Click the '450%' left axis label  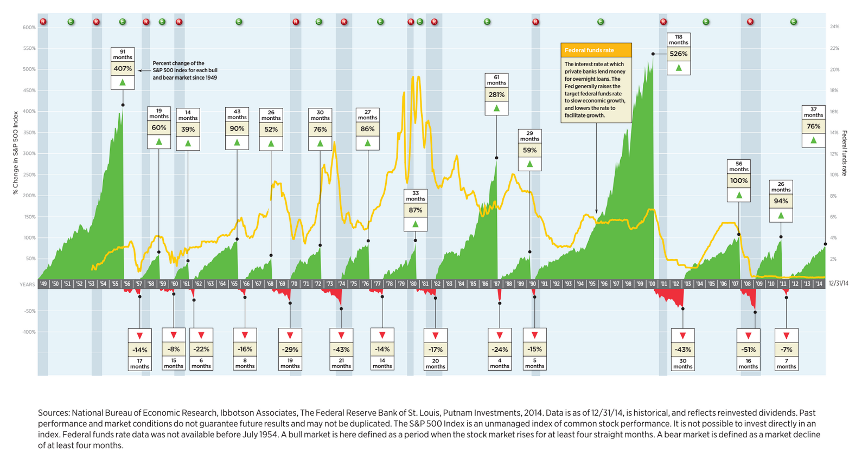click(29, 90)
